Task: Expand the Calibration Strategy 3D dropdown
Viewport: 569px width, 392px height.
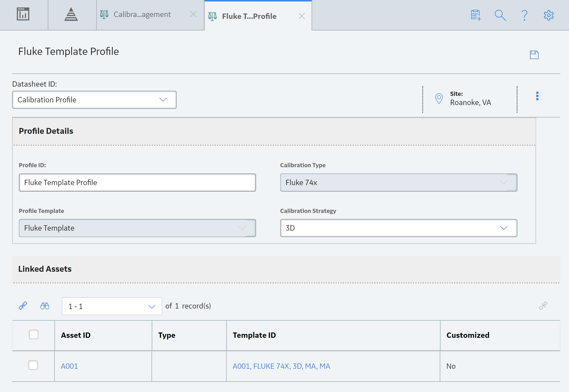Action: pos(399,228)
